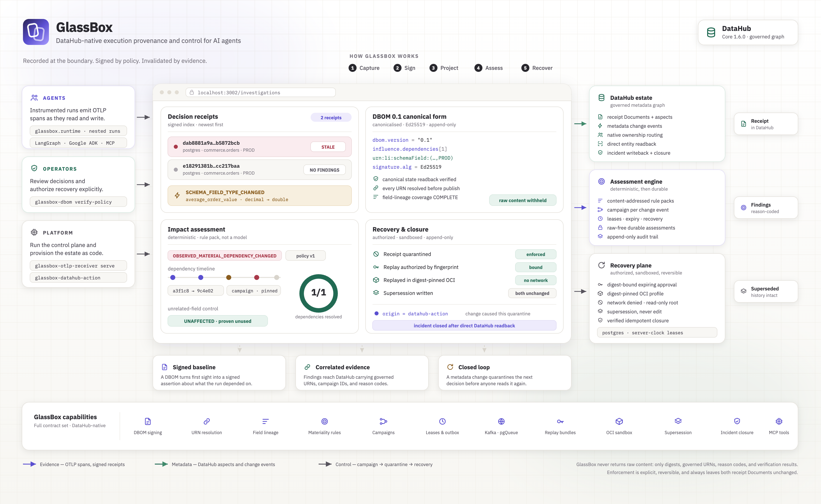Click the red dot on the dependency timeline
The height and width of the screenshot is (504, 821).
256,277
